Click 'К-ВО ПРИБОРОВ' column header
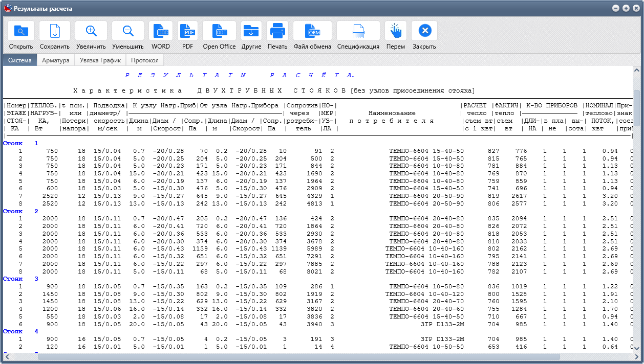 coord(552,105)
